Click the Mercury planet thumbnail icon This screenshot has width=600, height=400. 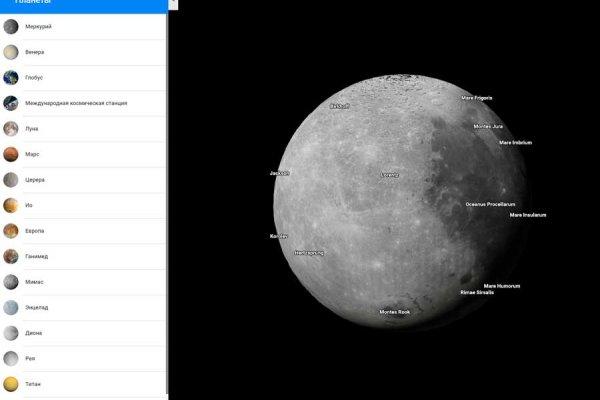coord(11,26)
